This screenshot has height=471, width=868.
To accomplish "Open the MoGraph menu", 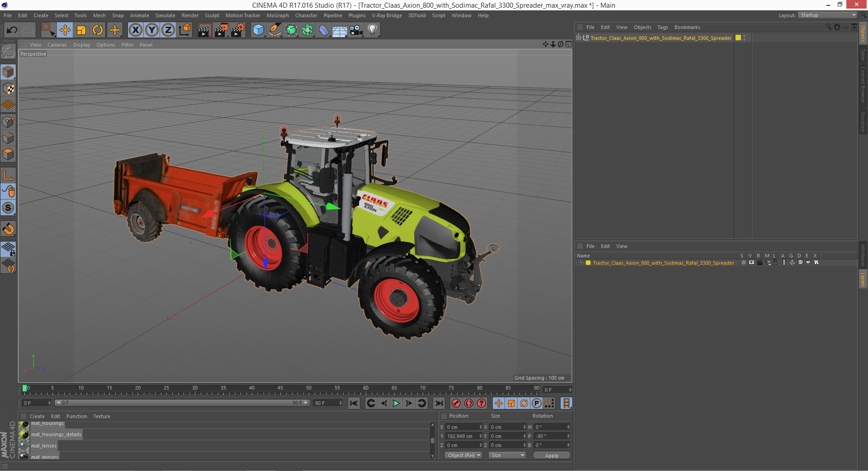I will pos(278,15).
